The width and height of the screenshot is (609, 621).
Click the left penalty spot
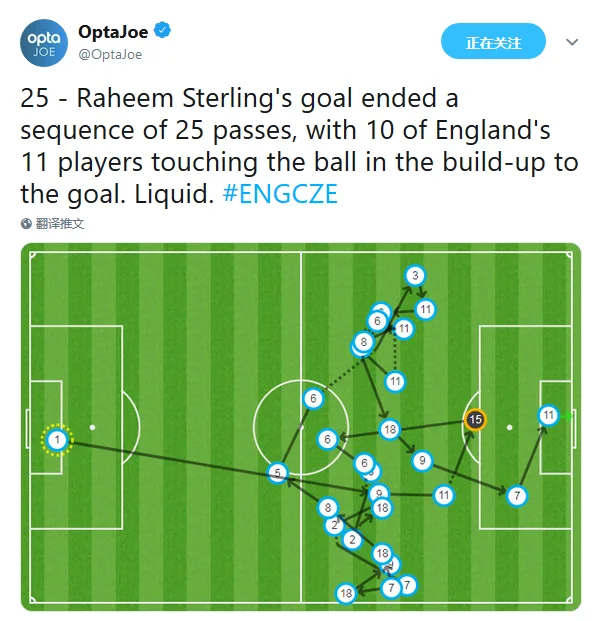point(92,427)
